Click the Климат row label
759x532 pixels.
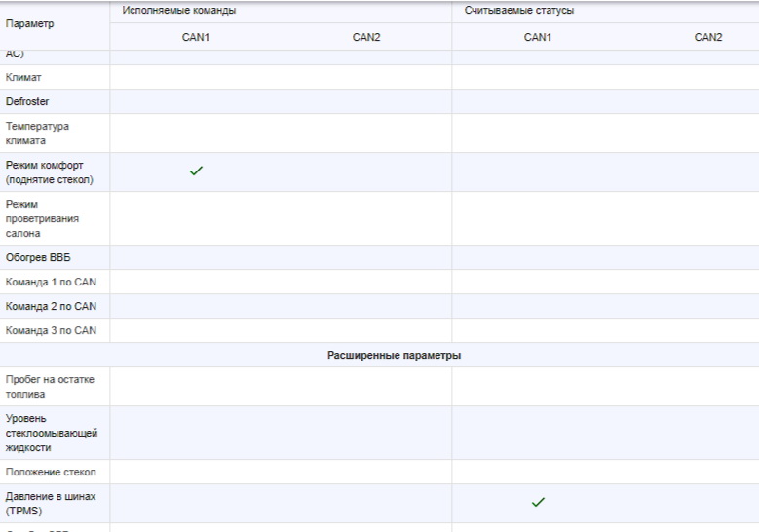coord(23,77)
